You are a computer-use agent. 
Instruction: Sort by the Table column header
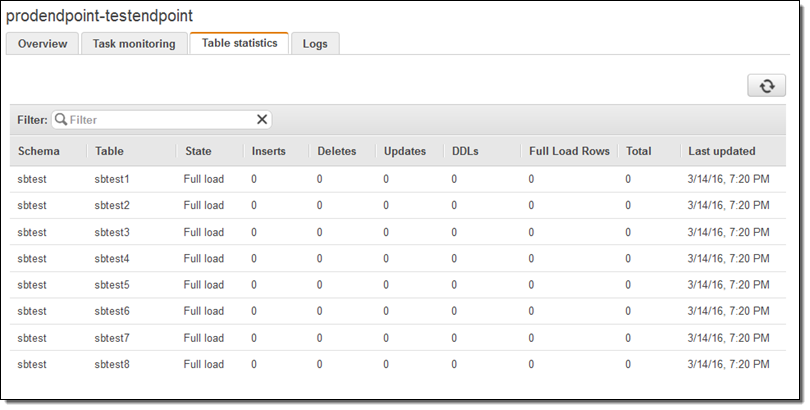(x=110, y=151)
